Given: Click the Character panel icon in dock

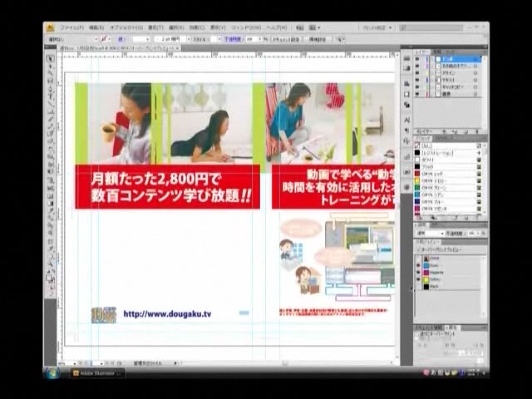Looking at the screenshot, I should [406, 121].
